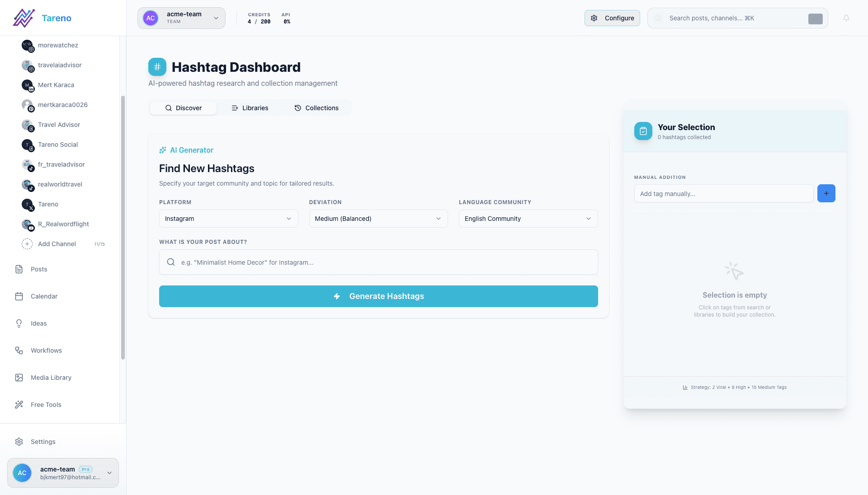
Task: Switch to the Collections tab
Action: 316,108
